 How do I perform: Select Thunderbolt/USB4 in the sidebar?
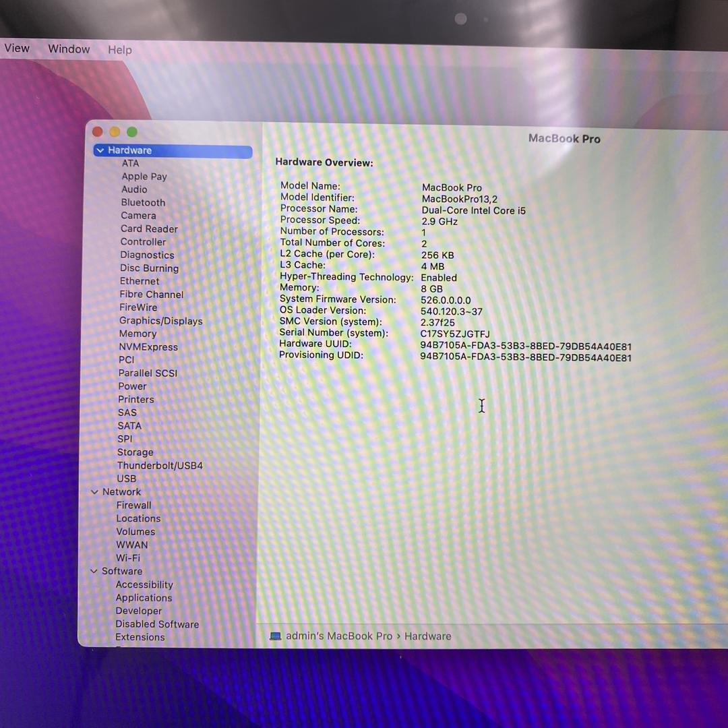(160, 465)
